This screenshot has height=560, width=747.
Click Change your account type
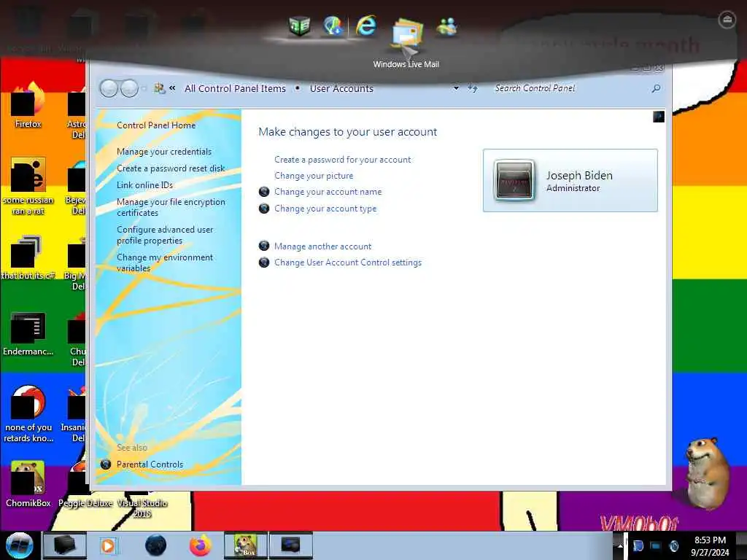(325, 209)
